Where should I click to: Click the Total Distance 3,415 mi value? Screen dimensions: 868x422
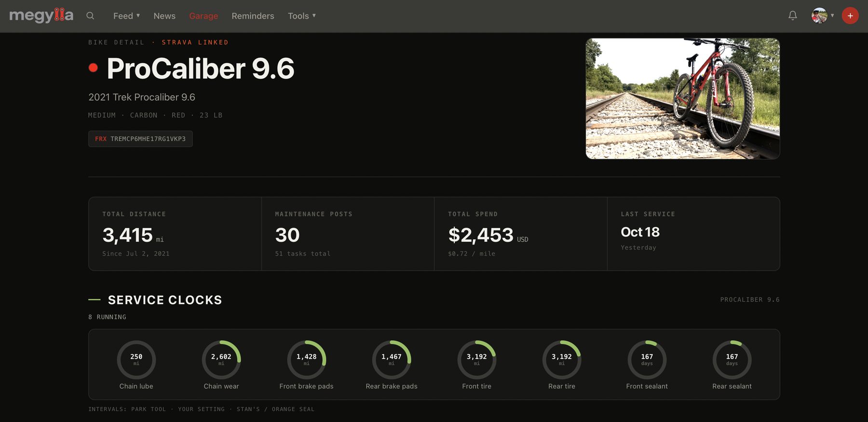(133, 235)
